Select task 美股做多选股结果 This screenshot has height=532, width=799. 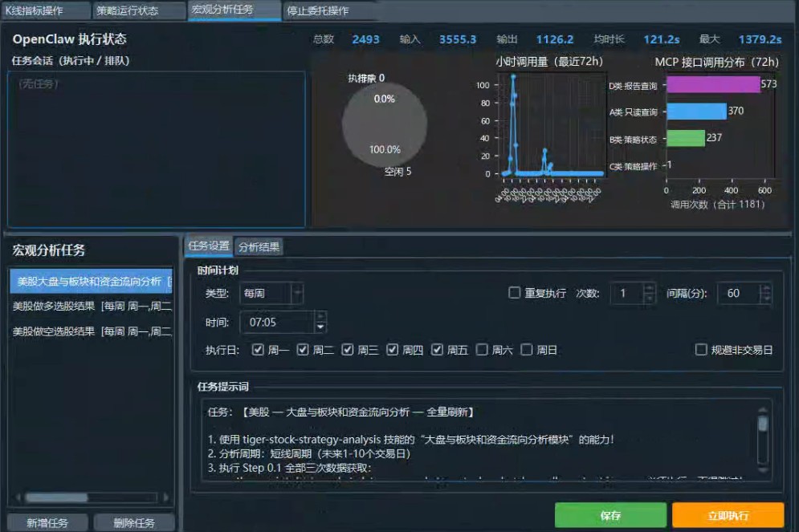click(91, 306)
